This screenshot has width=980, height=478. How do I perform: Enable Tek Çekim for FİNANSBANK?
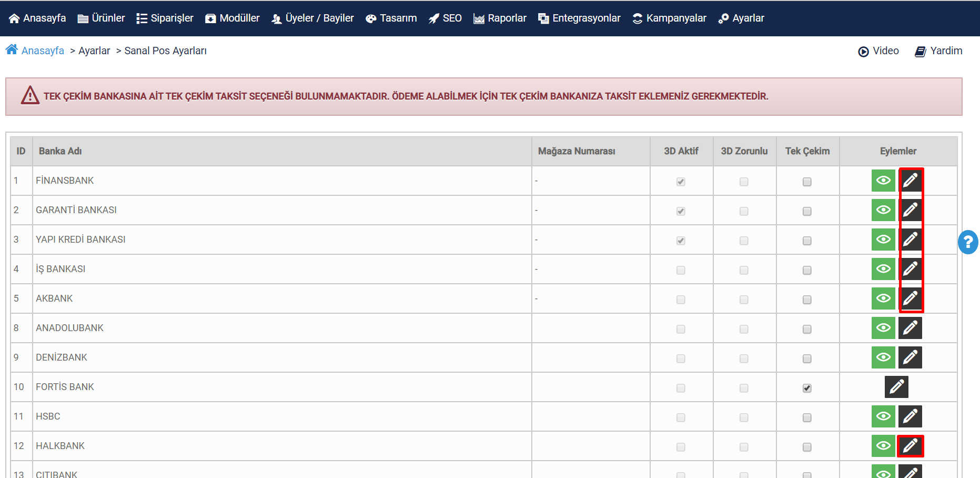pyautogui.click(x=807, y=182)
